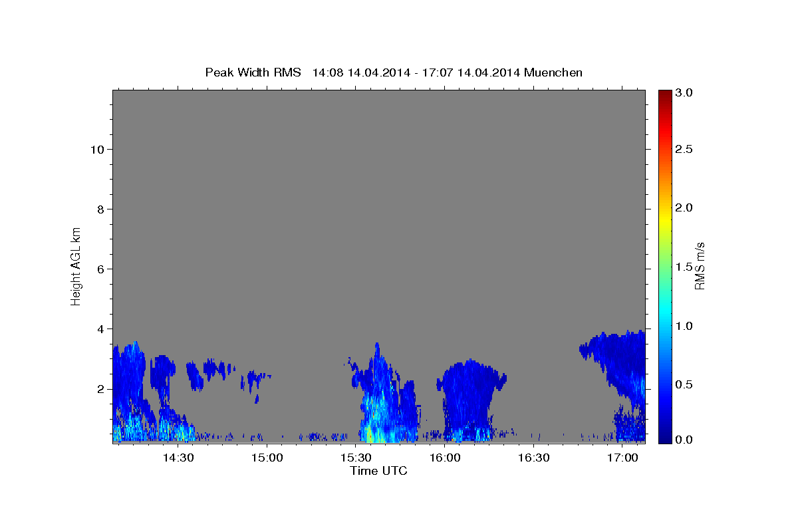Click the 'RMS m/s' colorbar label
The width and height of the screenshot is (798, 532).
tap(700, 266)
